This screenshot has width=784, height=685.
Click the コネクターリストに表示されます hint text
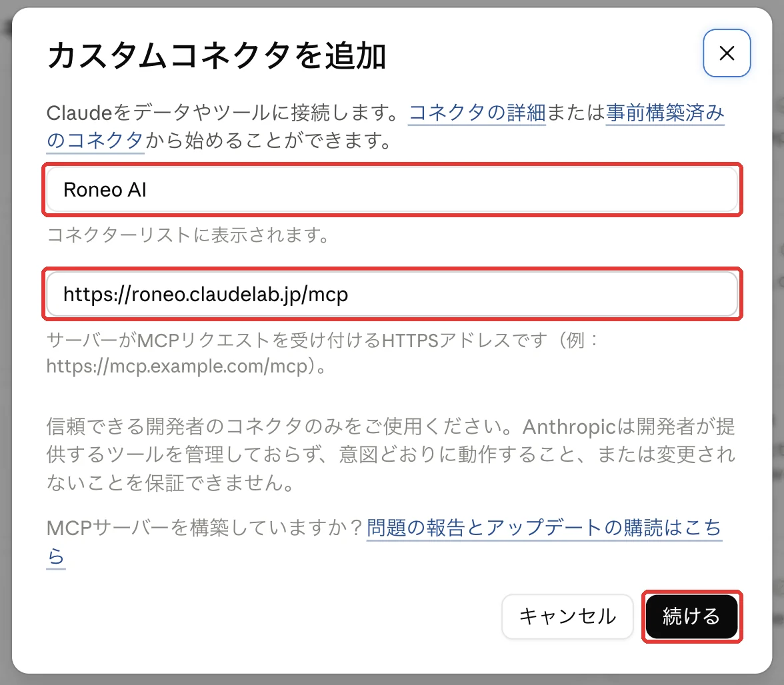pos(188,235)
